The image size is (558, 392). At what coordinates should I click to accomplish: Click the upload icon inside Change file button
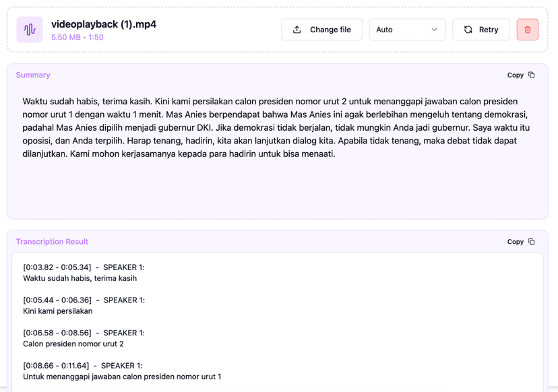coord(296,29)
